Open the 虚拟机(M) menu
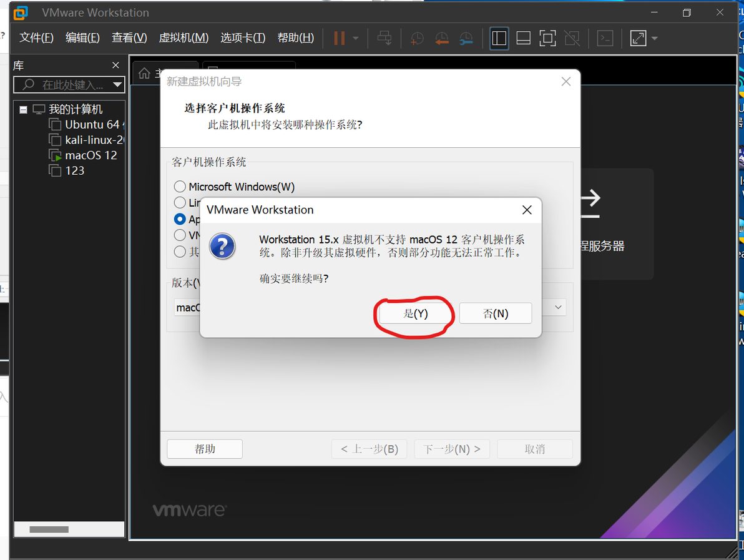744x560 pixels. (184, 37)
